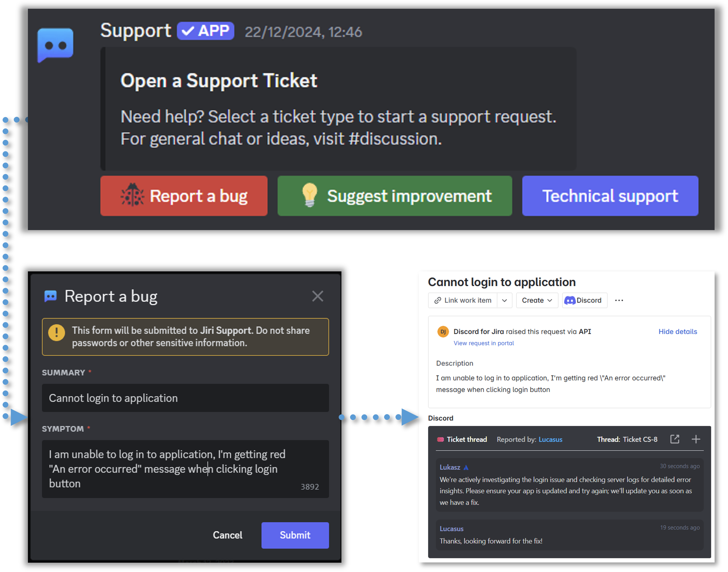Click the Discord icon in the Report a bug header

tap(50, 296)
